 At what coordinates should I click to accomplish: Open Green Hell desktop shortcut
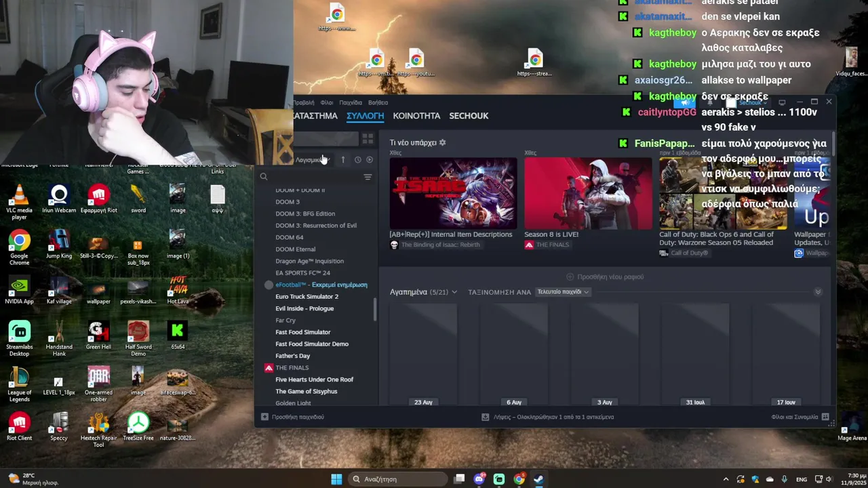(x=98, y=335)
